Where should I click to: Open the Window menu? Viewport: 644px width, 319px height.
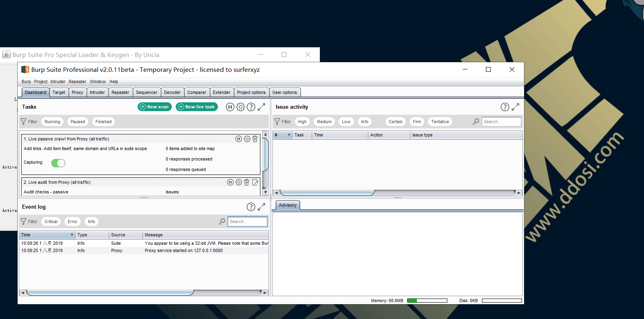98,81
